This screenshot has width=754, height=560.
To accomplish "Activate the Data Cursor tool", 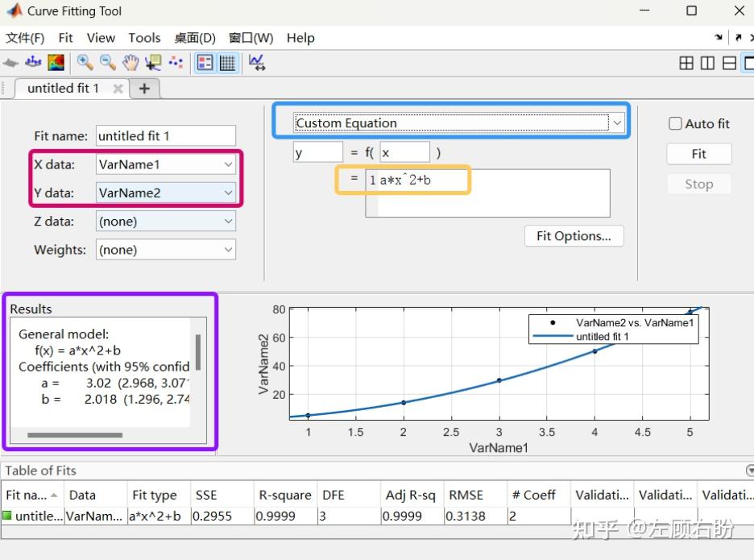I will pos(153,63).
